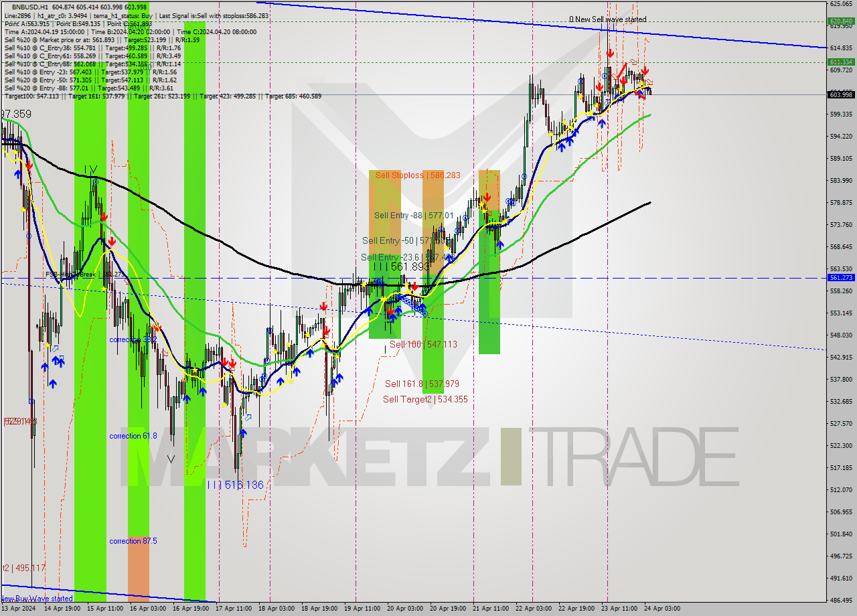Click the '14 Apr 19:00' time axis label
This screenshot has height=616, width=857.
tap(63, 609)
